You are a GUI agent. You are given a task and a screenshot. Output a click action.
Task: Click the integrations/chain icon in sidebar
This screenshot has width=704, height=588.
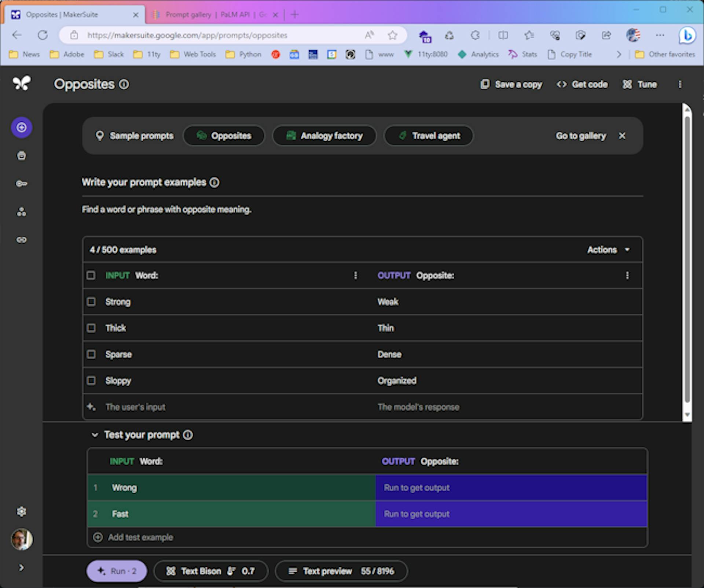22,240
